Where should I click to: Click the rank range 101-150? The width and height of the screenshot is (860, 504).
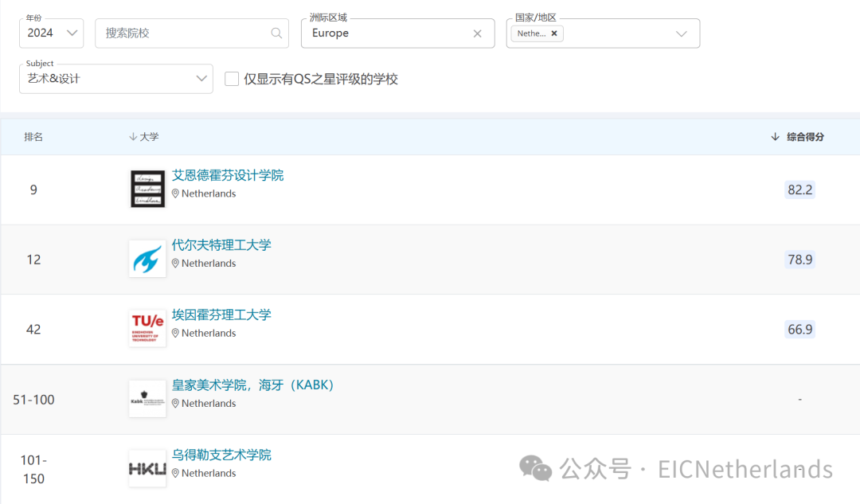[x=33, y=469]
